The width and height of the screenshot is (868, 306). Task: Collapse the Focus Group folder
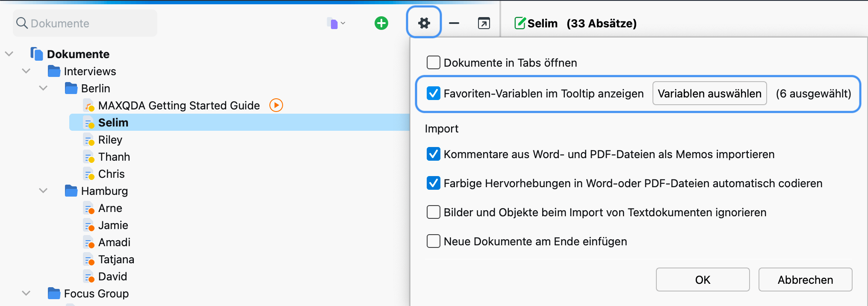coord(26,293)
